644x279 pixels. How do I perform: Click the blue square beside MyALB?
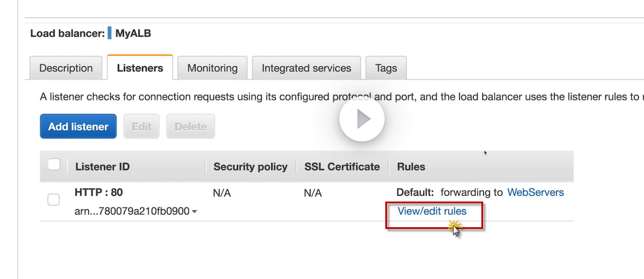click(x=110, y=33)
